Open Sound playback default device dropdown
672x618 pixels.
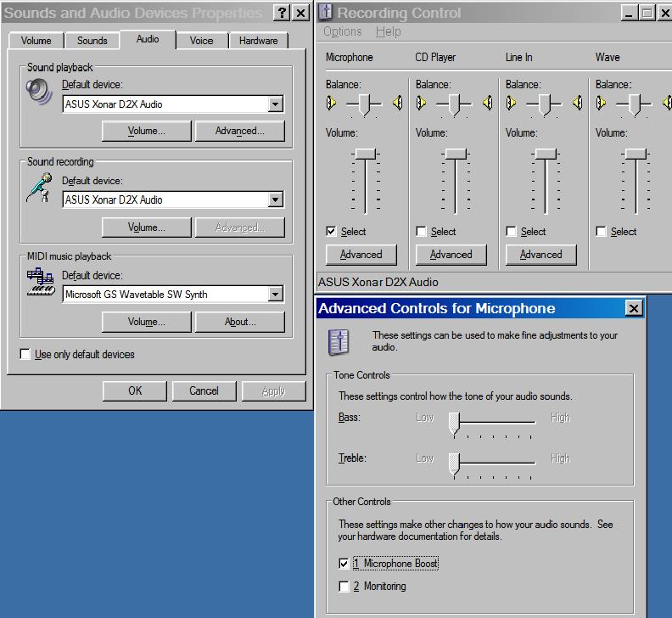[275, 104]
